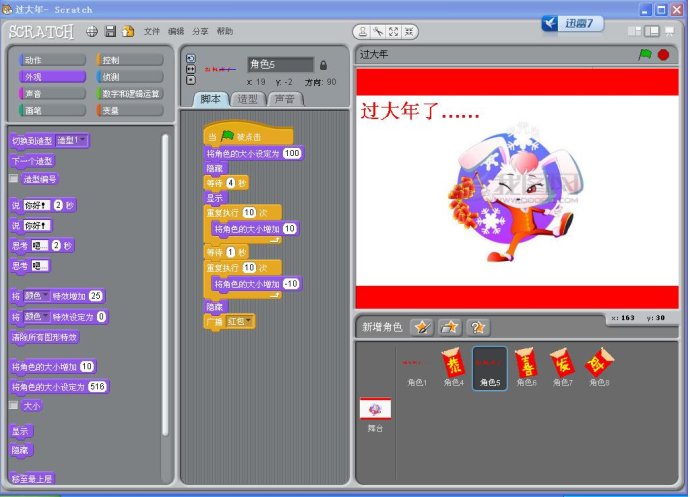Screen dimensions: 690x497
Task: Select sprite 角色8 thumbnail
Action: pos(599,369)
